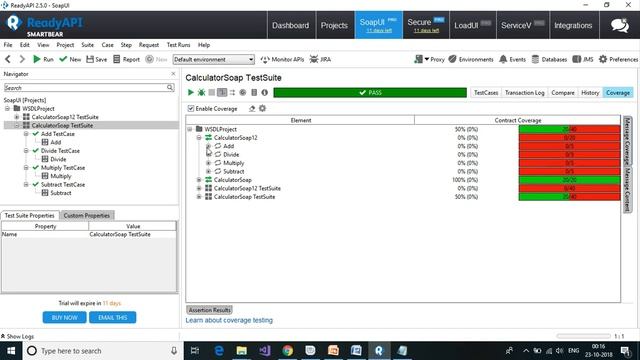Click the New checkmark toolbar button
The image size is (640, 360).
(70, 59)
